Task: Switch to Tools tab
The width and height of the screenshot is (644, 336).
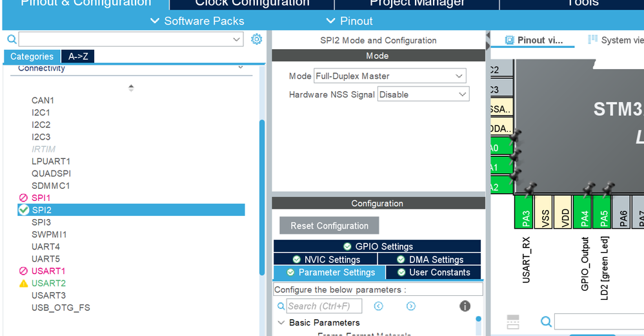Action: tap(583, 3)
